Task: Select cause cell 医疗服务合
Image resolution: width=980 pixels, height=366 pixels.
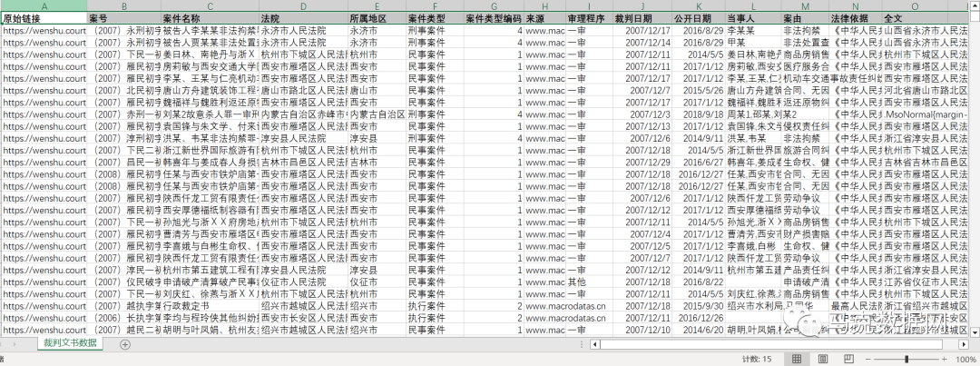Action: (x=805, y=66)
